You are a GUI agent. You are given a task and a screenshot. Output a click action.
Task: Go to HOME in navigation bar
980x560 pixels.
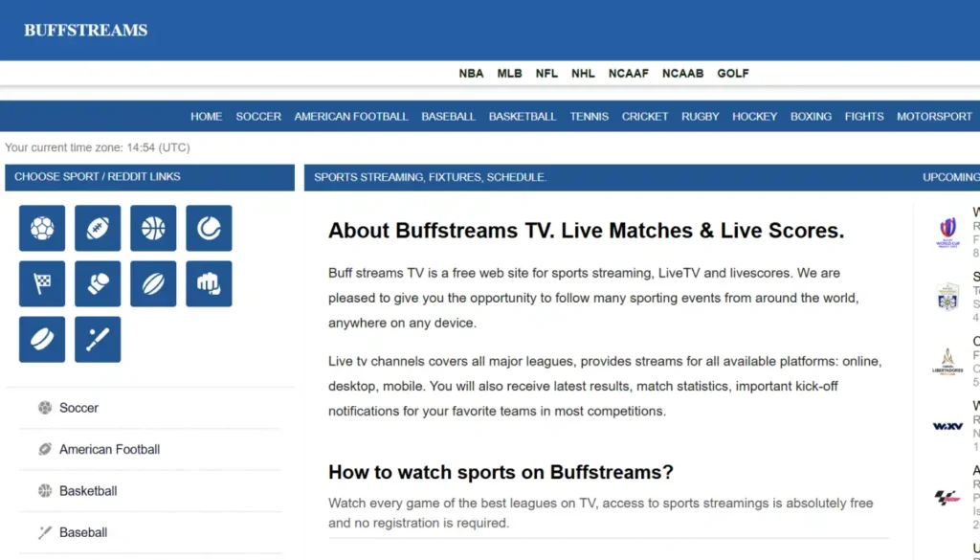pos(207,116)
